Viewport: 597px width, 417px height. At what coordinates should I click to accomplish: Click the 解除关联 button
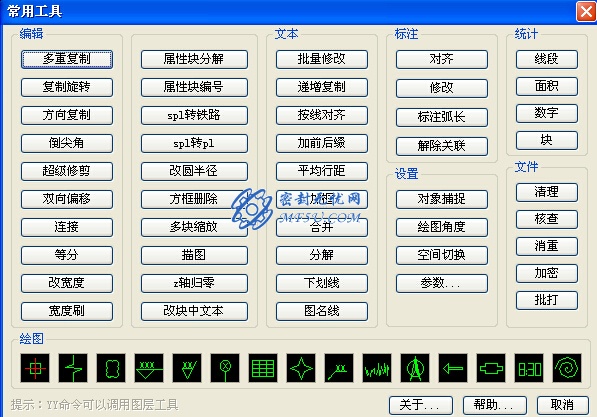pyautogui.click(x=442, y=146)
